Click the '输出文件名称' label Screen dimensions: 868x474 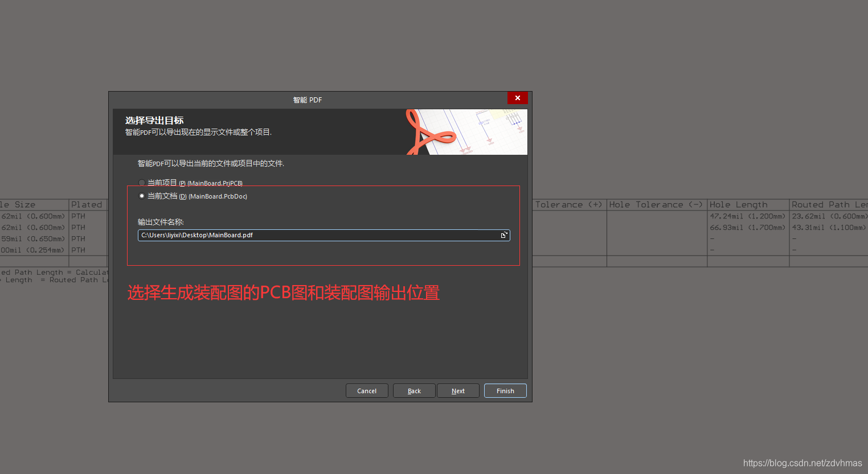coord(161,222)
